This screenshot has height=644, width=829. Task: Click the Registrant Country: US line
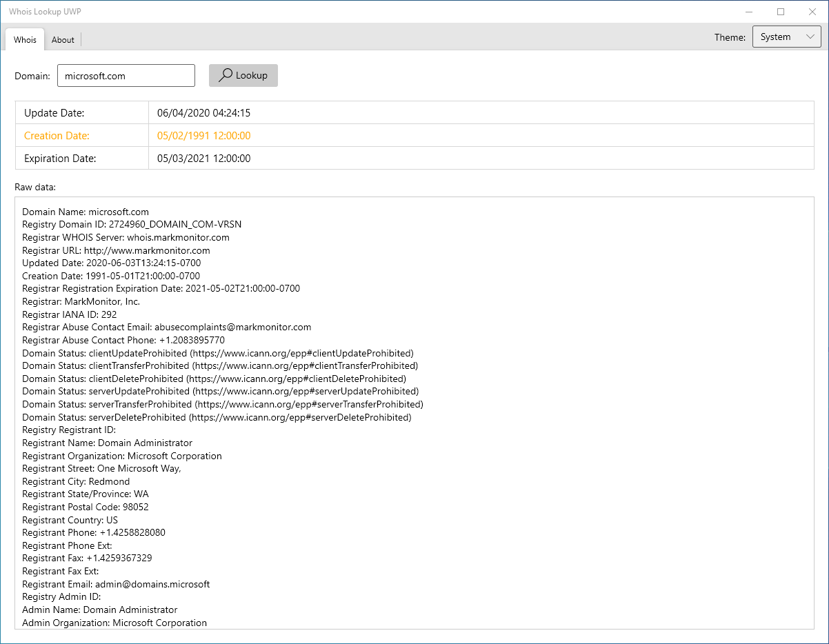[70, 520]
